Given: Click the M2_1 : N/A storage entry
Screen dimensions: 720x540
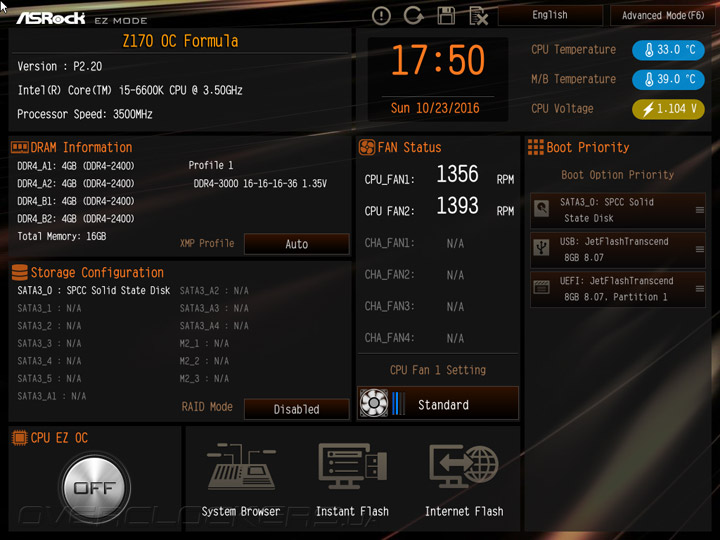Looking at the screenshot, I should pyautogui.click(x=204, y=343).
